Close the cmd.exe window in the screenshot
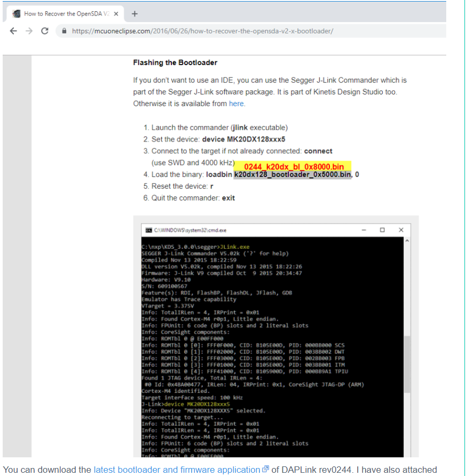The height and width of the screenshot is (476, 466). point(401,230)
